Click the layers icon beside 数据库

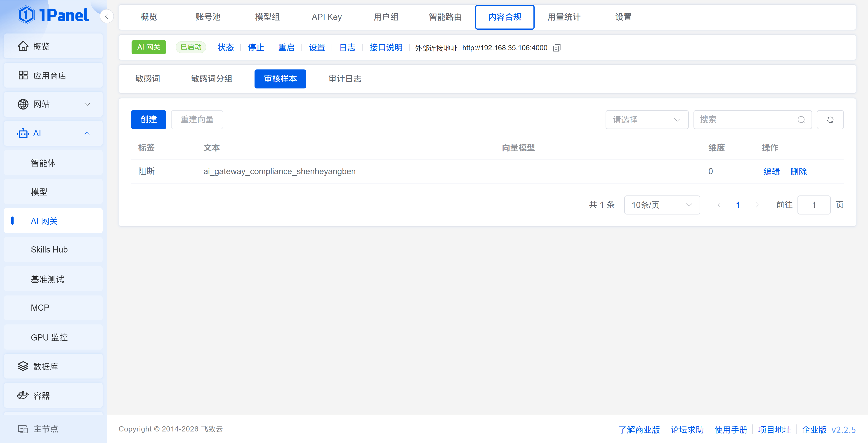tap(23, 366)
